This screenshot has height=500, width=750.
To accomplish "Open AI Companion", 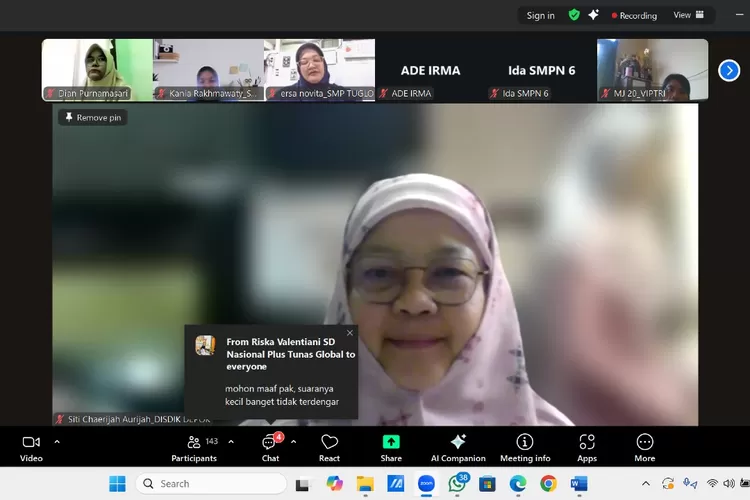I will (458, 448).
